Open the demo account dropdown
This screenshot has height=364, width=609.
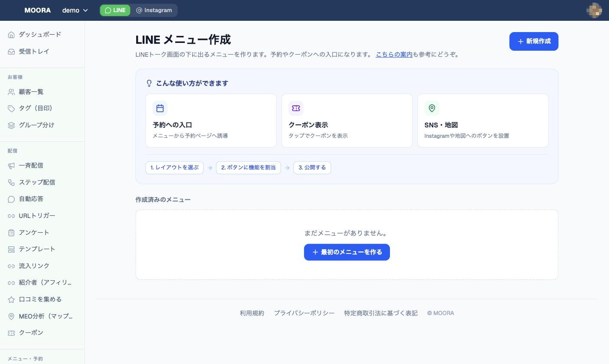coord(75,10)
